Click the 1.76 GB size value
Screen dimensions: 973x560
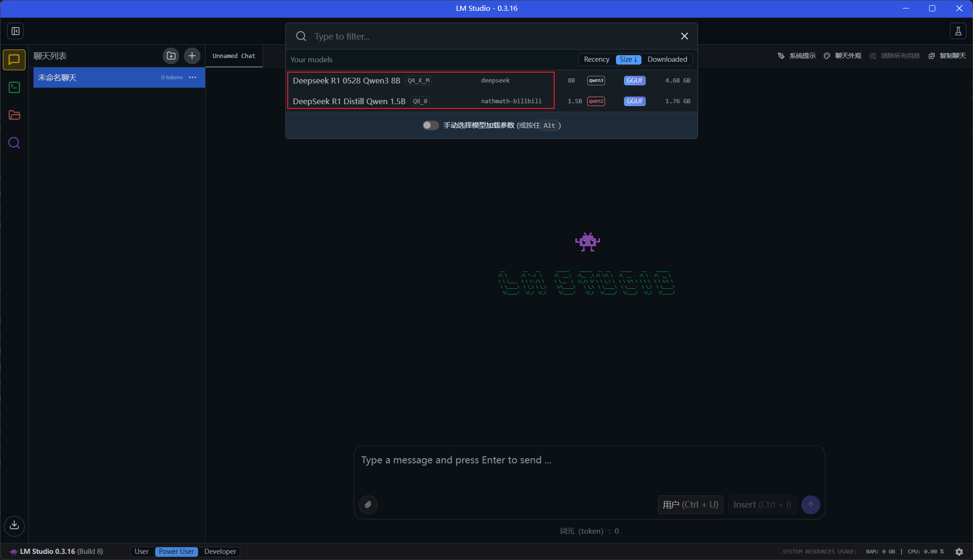(678, 101)
